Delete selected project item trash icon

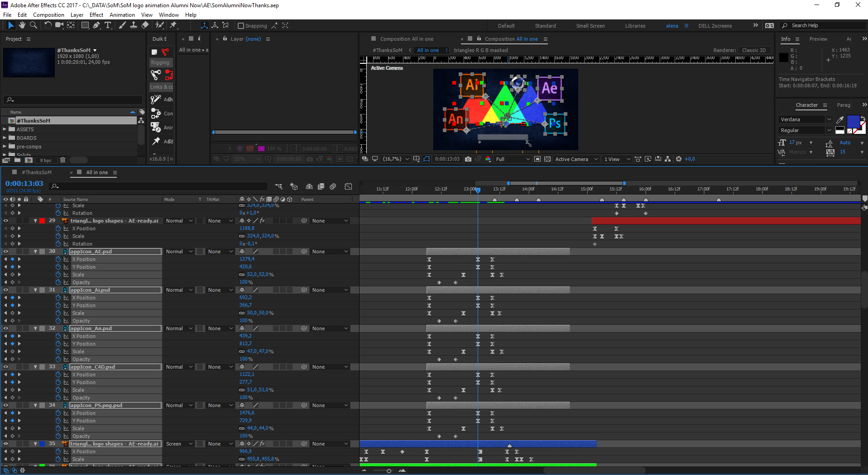[x=62, y=160]
